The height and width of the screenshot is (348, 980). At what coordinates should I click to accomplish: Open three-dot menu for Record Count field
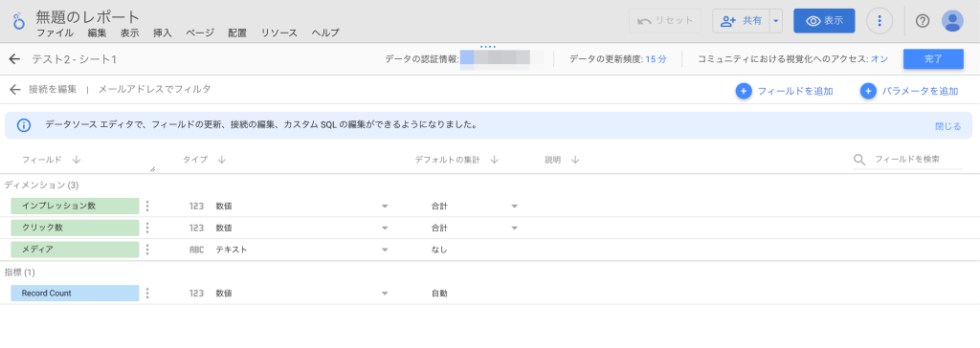pyautogui.click(x=147, y=293)
